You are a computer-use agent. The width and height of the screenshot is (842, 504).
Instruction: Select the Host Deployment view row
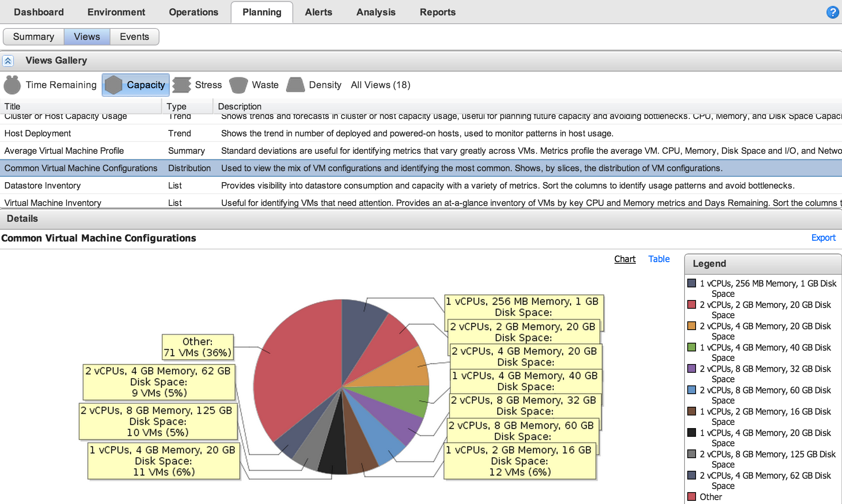click(38, 133)
